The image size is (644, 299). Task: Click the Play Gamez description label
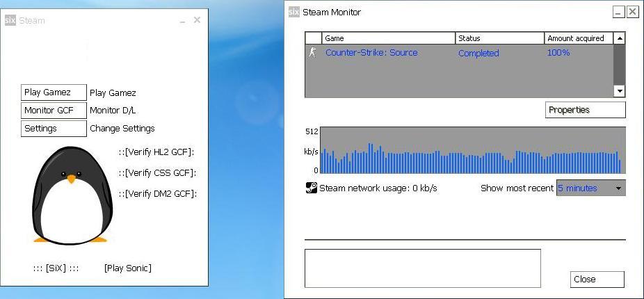point(113,92)
